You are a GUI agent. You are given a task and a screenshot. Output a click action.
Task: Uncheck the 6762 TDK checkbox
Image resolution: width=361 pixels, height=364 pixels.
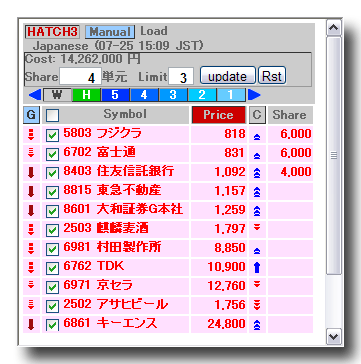point(52,268)
